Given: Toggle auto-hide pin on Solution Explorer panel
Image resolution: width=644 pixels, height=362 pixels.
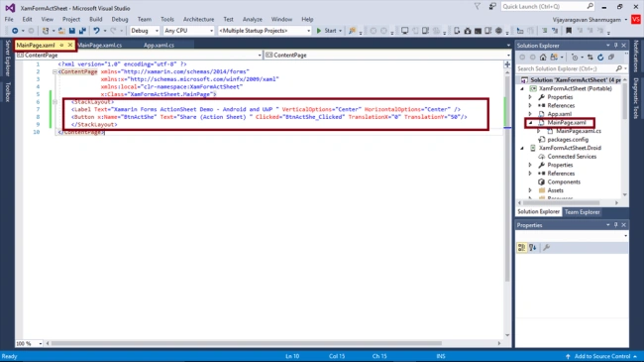Looking at the screenshot, I should pyautogui.click(x=615, y=46).
